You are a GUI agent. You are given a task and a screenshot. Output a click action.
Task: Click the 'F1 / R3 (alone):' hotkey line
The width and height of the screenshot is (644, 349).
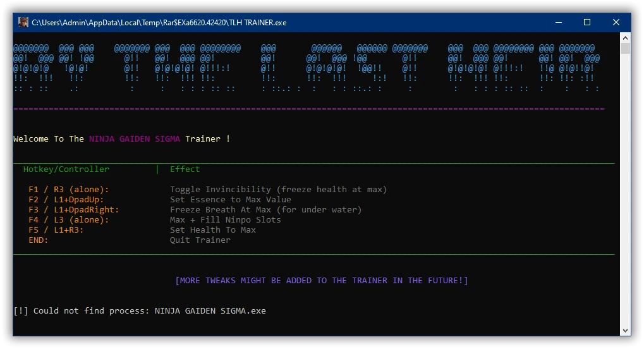point(69,190)
